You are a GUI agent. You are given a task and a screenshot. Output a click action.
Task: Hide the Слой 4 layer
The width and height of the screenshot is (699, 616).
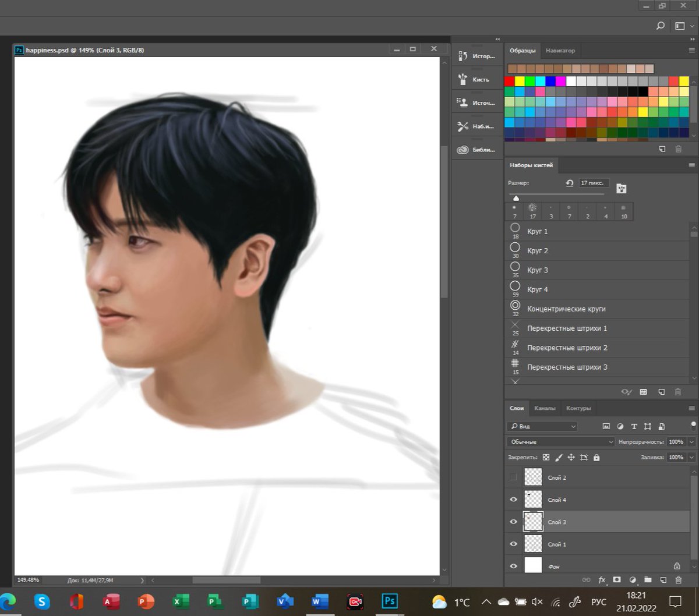[513, 500]
